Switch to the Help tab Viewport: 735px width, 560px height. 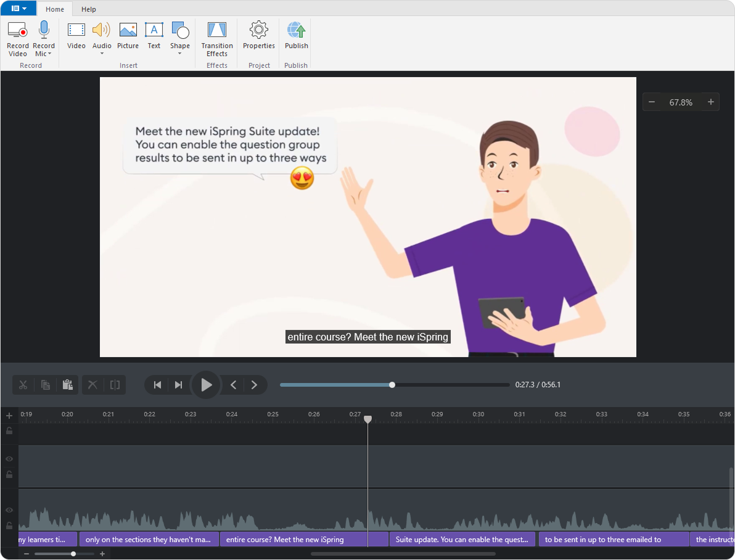point(89,9)
